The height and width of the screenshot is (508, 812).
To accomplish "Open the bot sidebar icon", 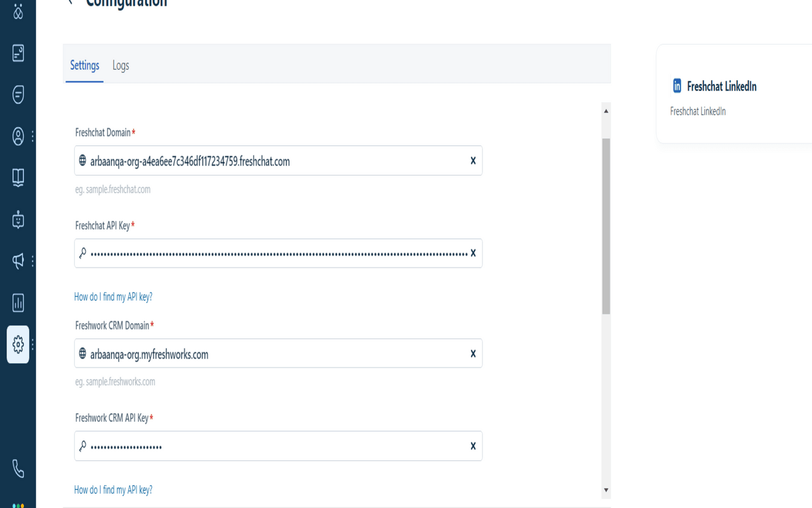I will [x=18, y=219].
